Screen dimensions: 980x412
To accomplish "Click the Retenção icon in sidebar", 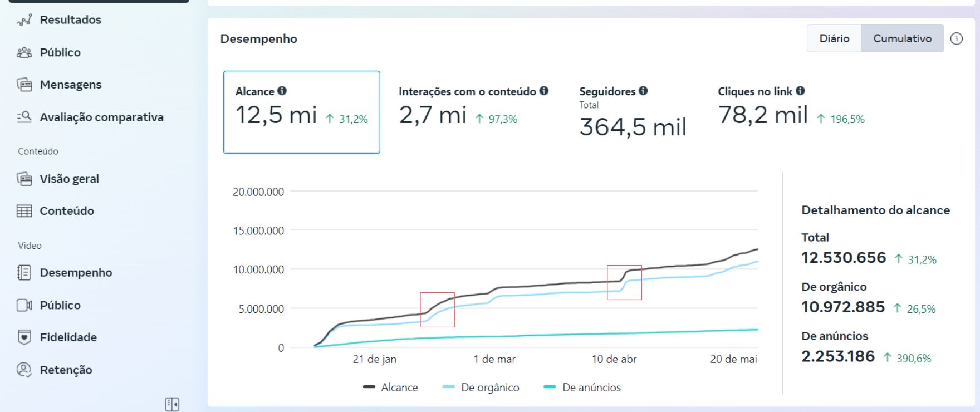I will pyautogui.click(x=24, y=370).
